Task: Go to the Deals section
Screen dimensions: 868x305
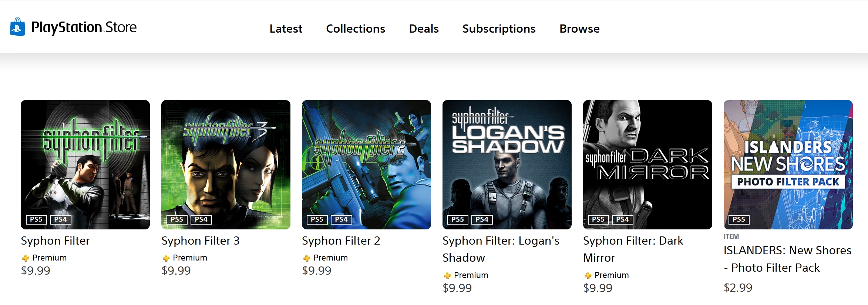Action: (424, 29)
